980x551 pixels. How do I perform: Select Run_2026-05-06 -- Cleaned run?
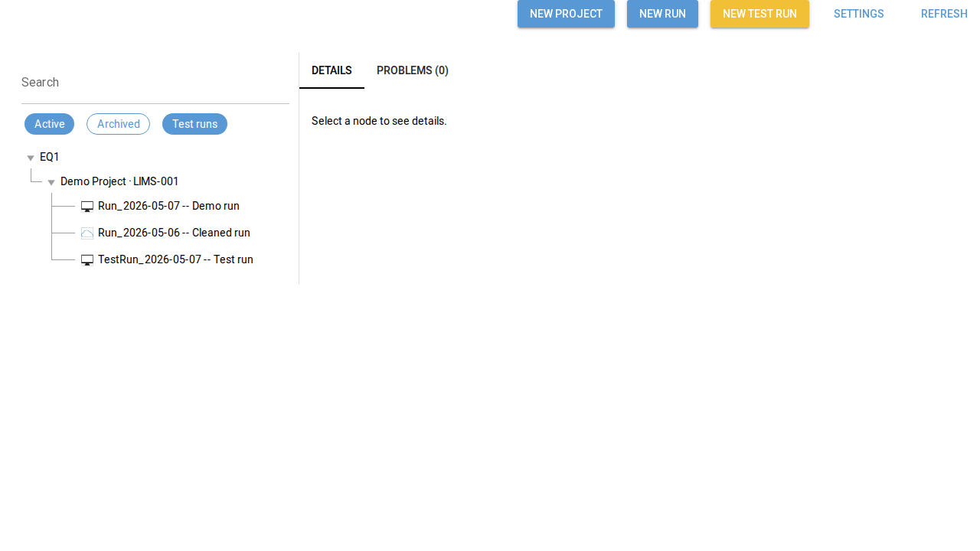(x=174, y=233)
